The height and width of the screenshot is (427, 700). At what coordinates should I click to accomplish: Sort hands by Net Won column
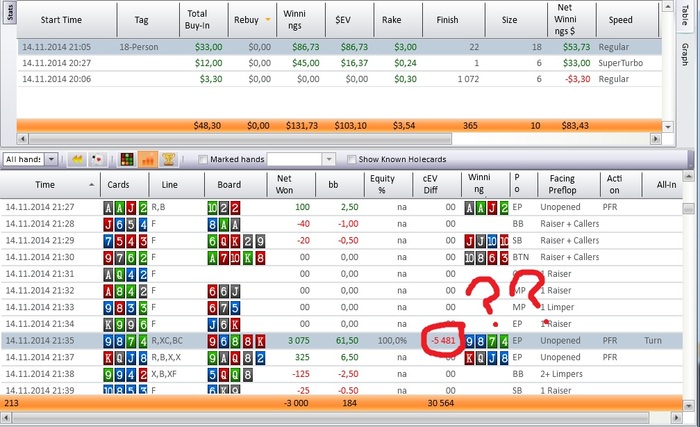284,184
